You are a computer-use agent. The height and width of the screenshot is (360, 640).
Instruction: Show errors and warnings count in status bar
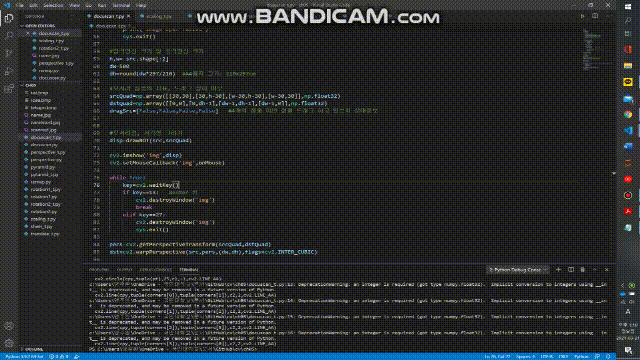point(58,356)
